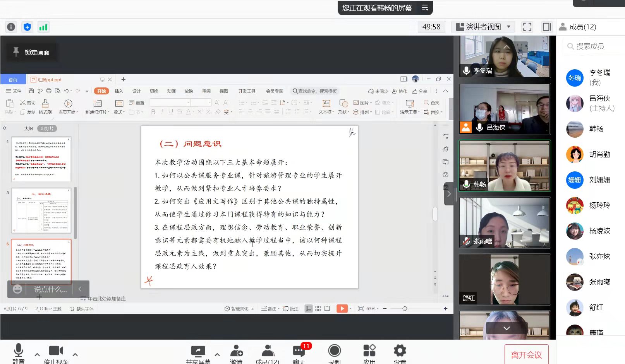The height and width of the screenshot is (364, 625).
Task: Expand the 演讲者视图 view dropdown
Action: 508,27
